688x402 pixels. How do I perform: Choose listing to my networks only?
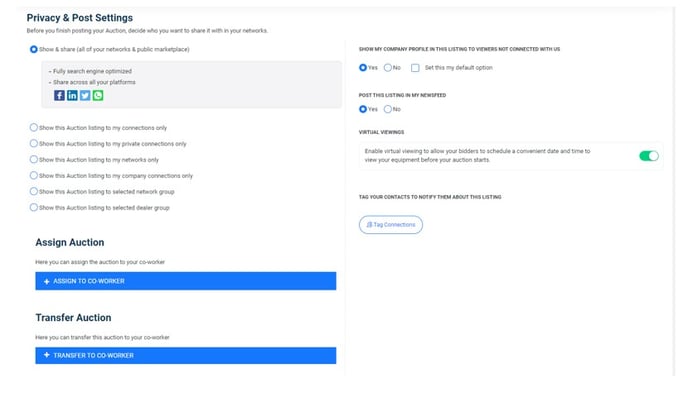tap(34, 159)
